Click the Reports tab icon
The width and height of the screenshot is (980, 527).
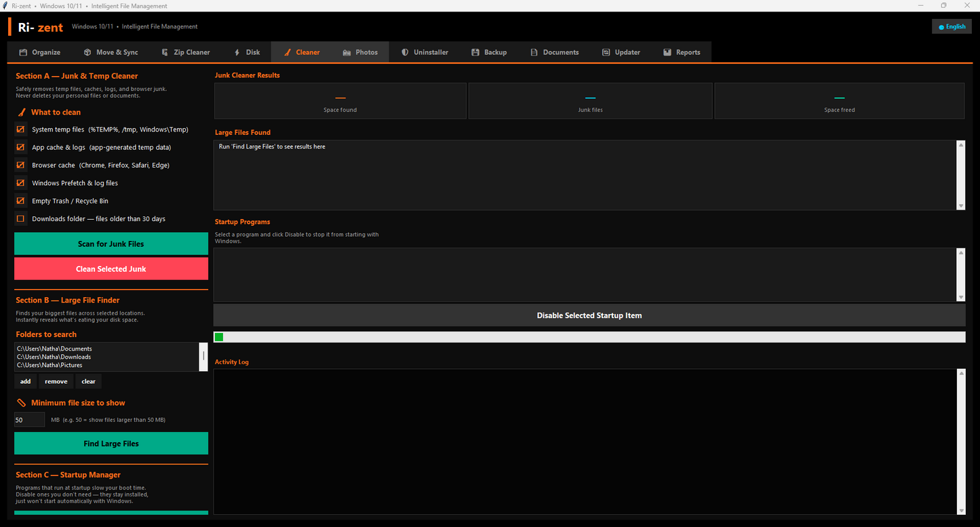pyautogui.click(x=667, y=52)
